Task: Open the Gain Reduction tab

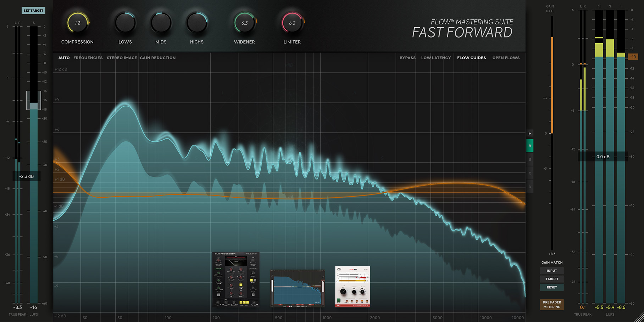Action: 158,58
